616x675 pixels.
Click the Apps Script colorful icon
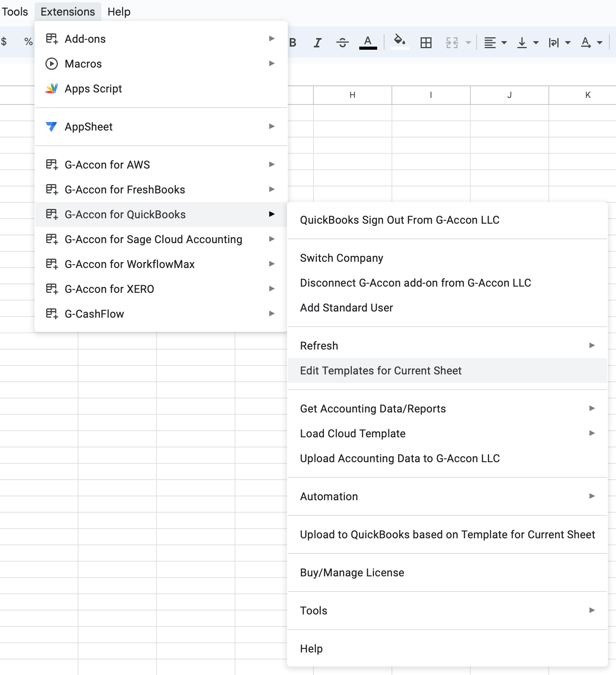(52, 89)
